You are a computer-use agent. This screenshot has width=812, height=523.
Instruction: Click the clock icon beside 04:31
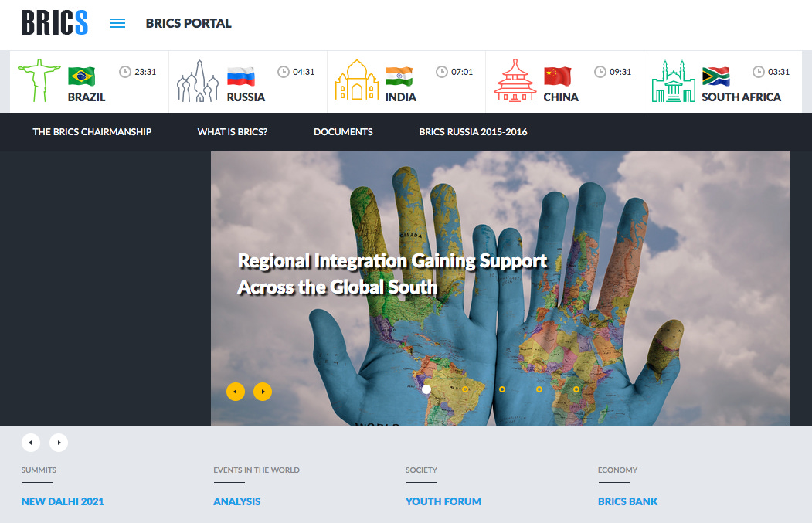click(284, 72)
